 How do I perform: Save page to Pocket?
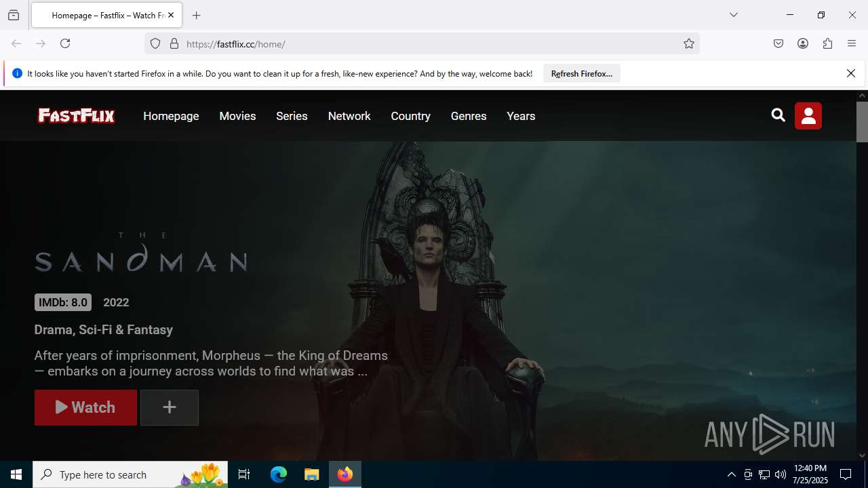(778, 43)
